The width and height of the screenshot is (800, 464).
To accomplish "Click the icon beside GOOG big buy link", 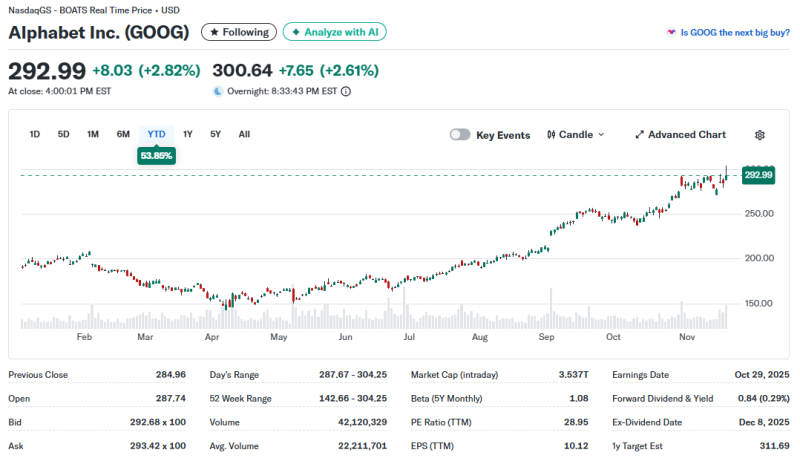I will click(671, 33).
